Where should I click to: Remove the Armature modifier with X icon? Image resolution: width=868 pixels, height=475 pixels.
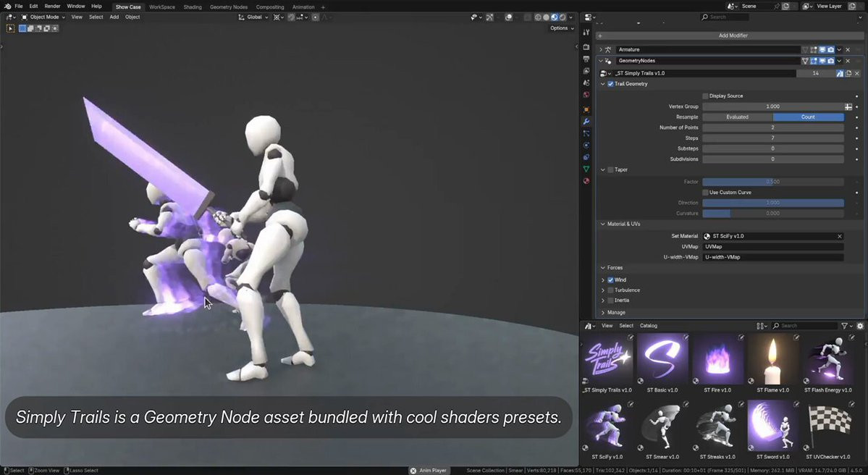pos(848,50)
